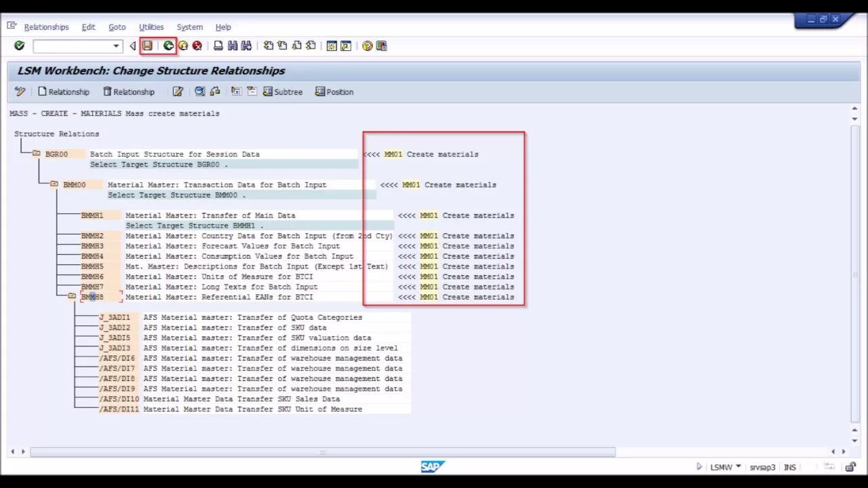Viewport: 868px width, 488px height.
Task: Click the srvsap3 server name in status bar
Action: pyautogui.click(x=762, y=467)
